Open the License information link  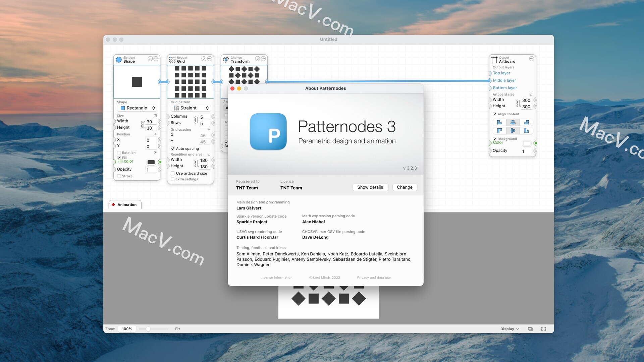[276, 278]
